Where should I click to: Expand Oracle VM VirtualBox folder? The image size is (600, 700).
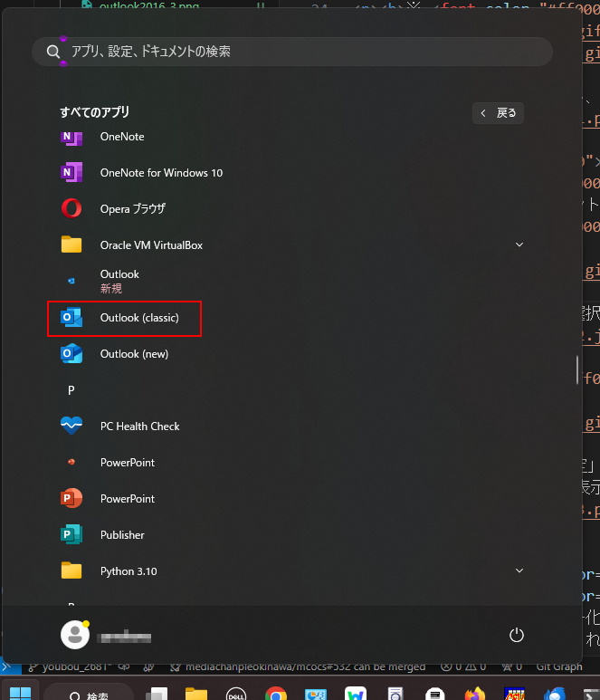[519, 245]
